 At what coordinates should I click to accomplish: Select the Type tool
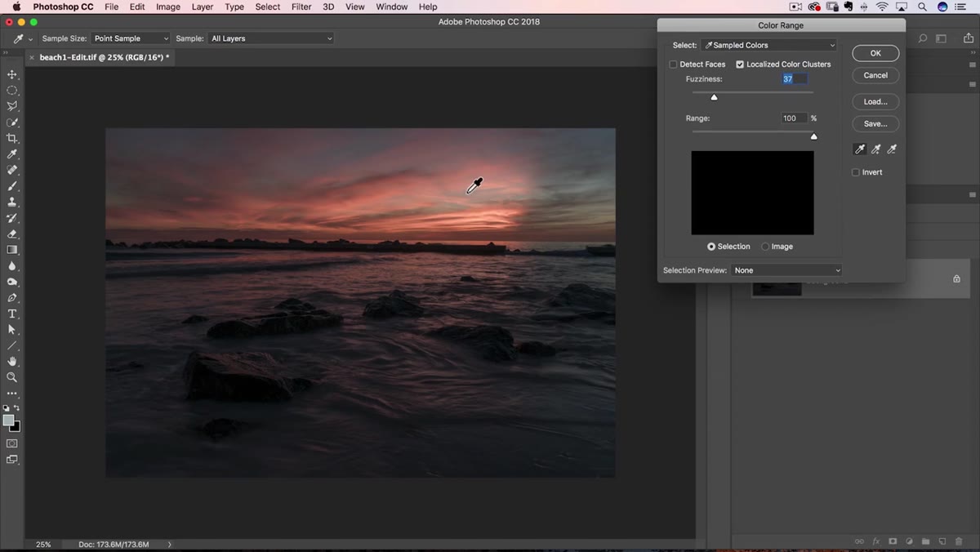12,314
